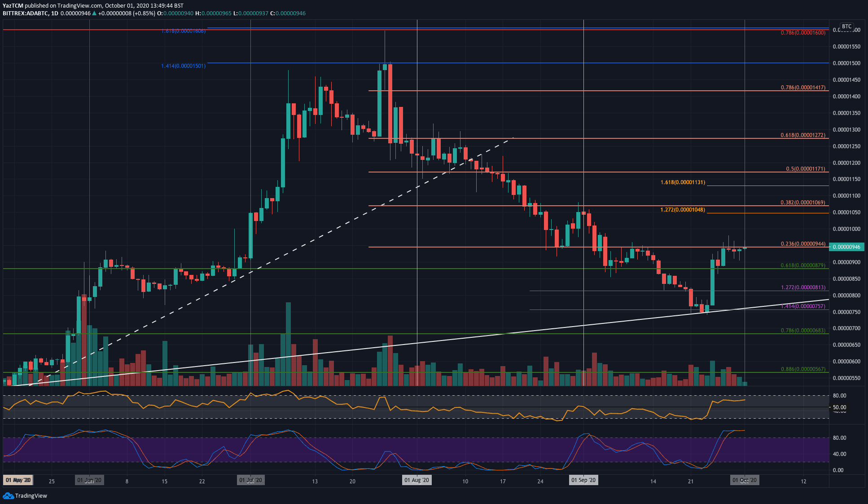The width and height of the screenshot is (868, 504).
Task: Click the green 0.786(0.00000683) label
Action: 803,331
